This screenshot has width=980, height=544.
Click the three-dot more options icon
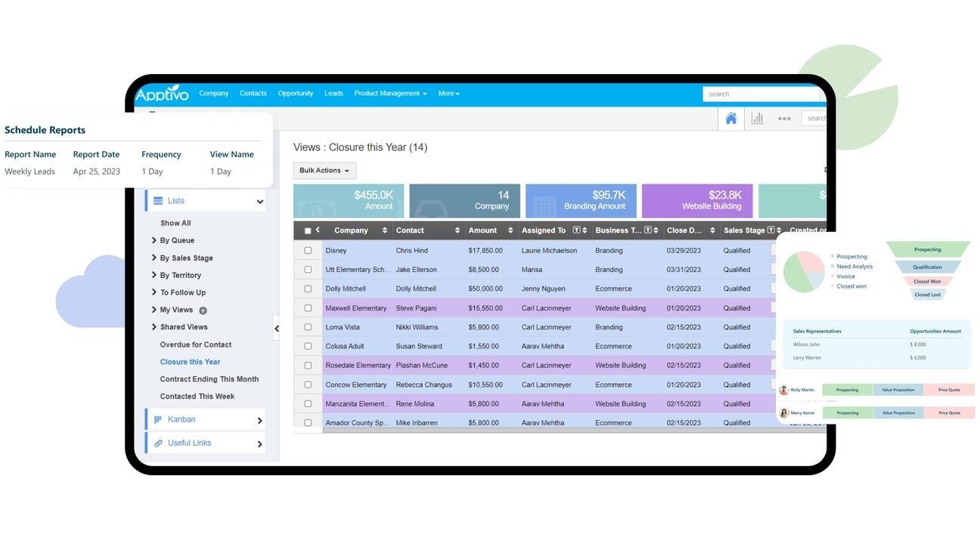784,119
